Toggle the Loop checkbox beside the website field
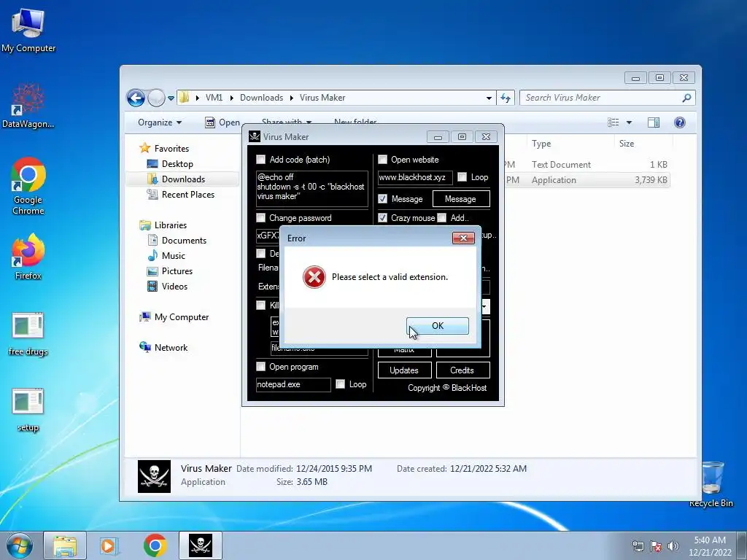This screenshot has height=560, width=747. [x=462, y=177]
